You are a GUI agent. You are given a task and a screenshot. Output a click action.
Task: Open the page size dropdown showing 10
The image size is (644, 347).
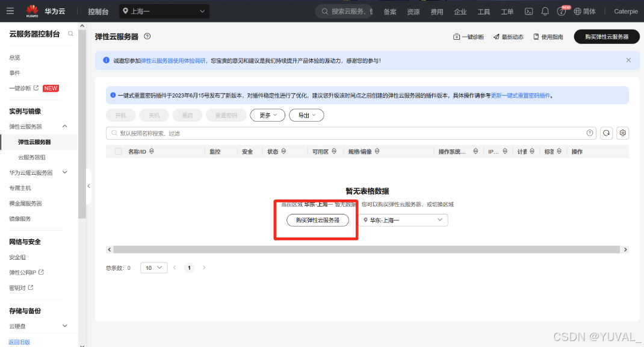click(154, 267)
